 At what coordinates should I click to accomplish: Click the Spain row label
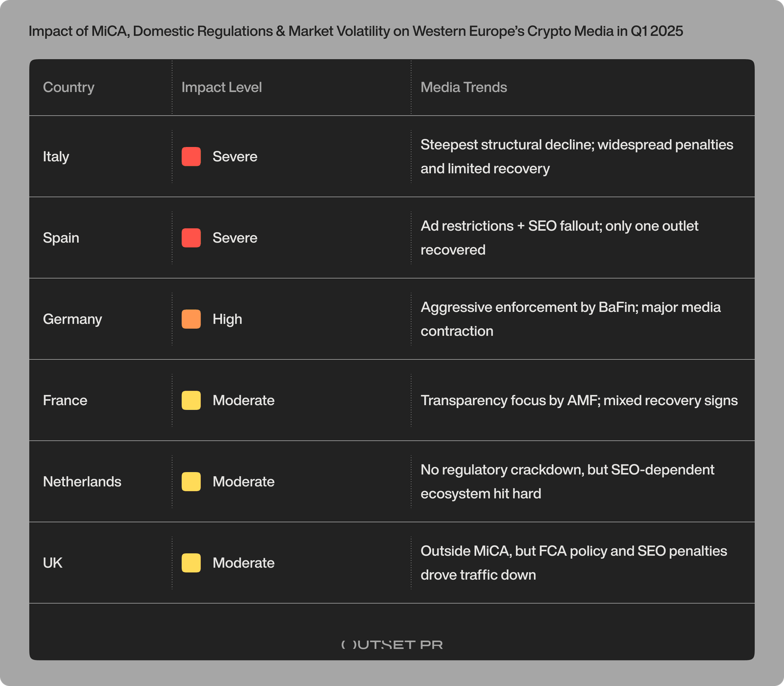pos(61,238)
